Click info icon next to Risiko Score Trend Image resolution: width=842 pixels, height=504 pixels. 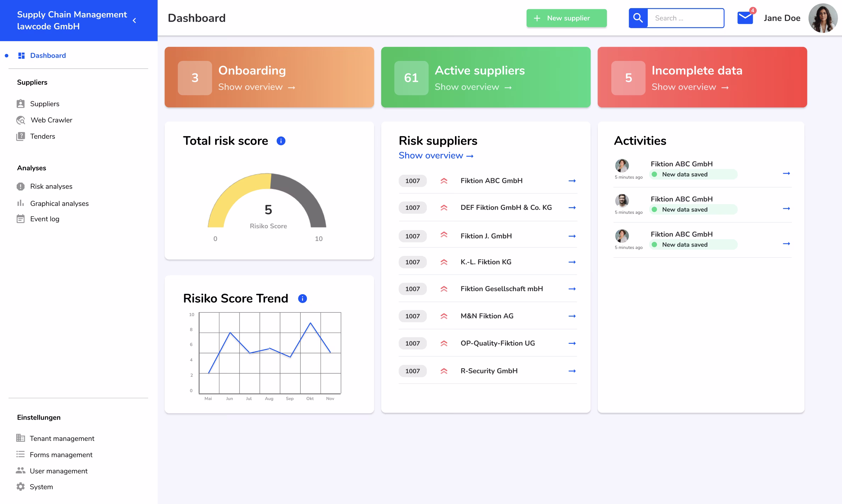(302, 298)
